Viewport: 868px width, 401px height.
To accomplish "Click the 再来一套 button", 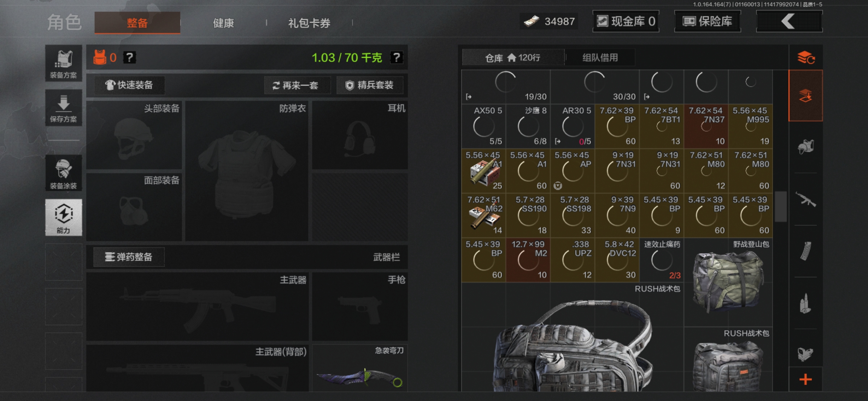I will coord(296,85).
